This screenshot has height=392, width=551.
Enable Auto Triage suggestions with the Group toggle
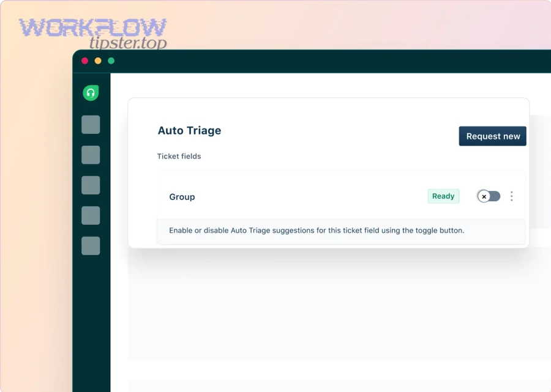point(488,196)
